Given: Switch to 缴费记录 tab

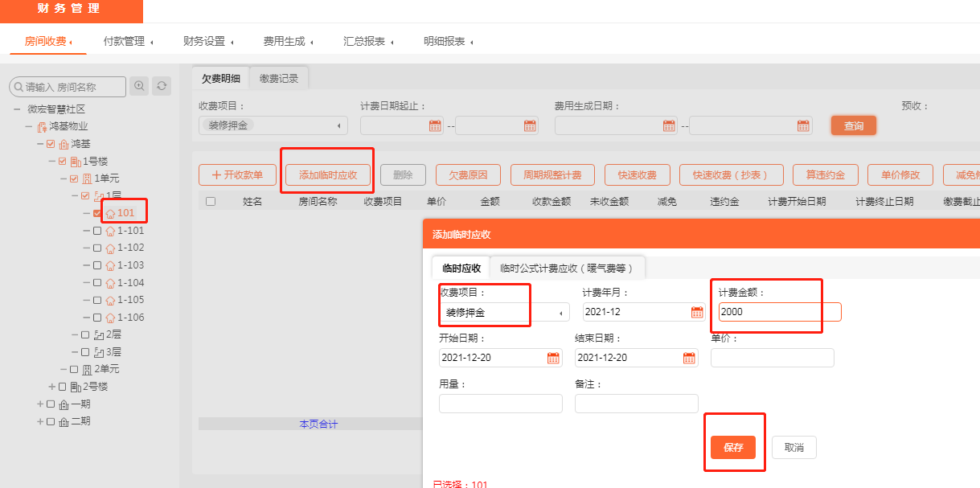Looking at the screenshot, I should point(278,78).
